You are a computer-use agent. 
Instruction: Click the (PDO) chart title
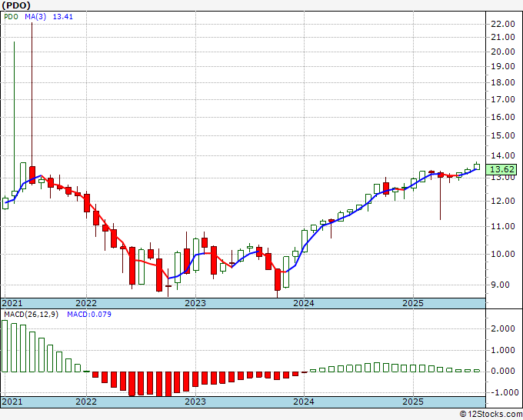click(x=16, y=5)
